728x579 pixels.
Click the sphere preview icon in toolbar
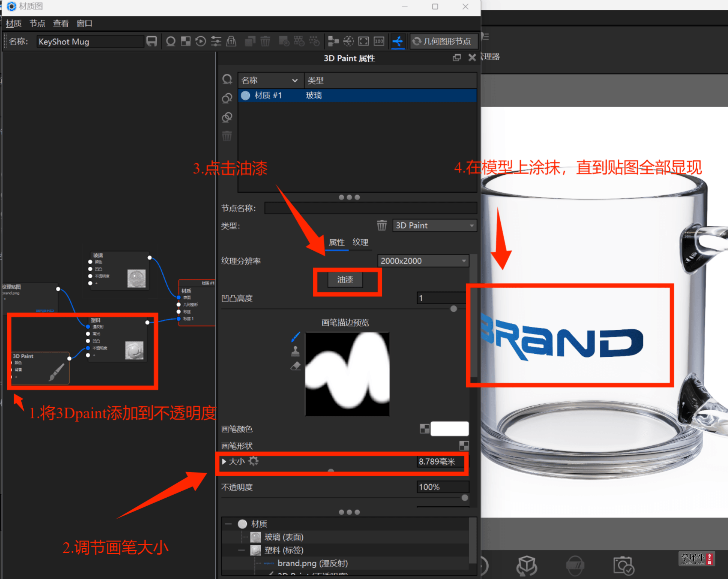[171, 41]
